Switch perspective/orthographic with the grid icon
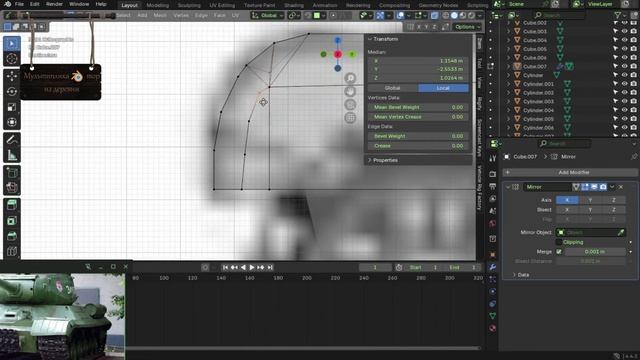The height and width of the screenshot is (360, 640). click(350, 118)
